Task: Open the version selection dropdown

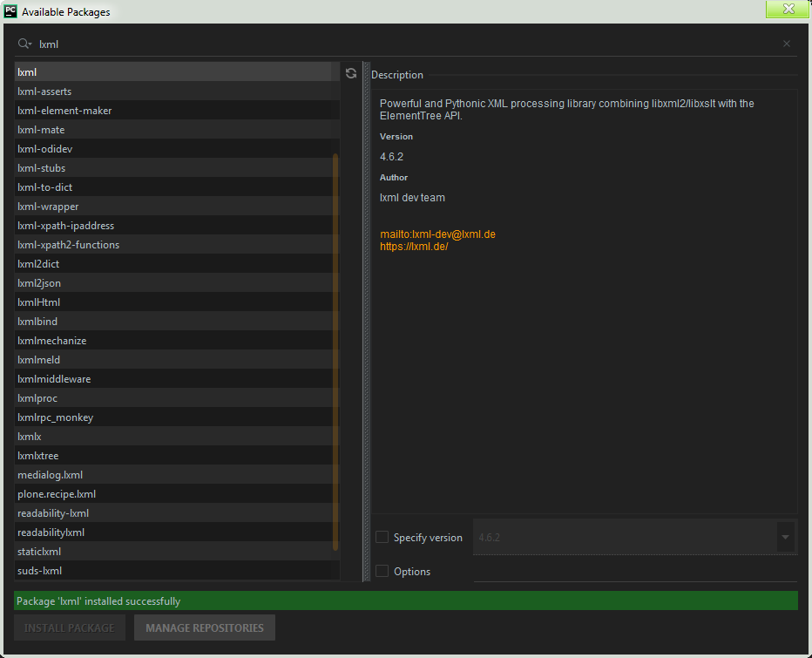Action: click(784, 537)
